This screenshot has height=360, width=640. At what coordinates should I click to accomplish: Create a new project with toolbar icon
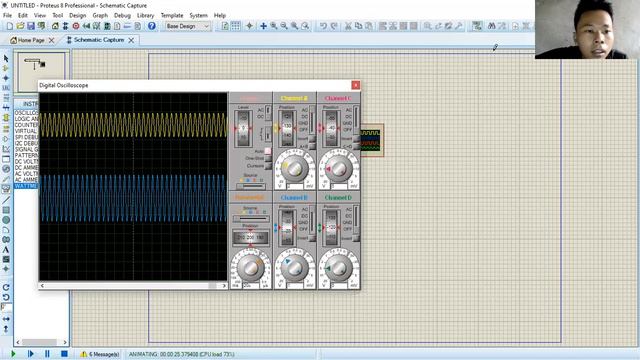click(x=10, y=26)
